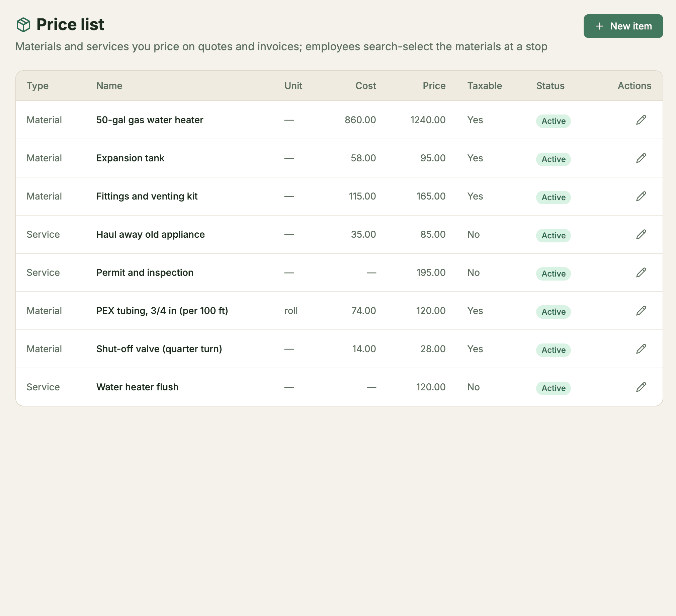676x616 pixels.
Task: Select the Permit and inspection name
Action: (x=145, y=273)
